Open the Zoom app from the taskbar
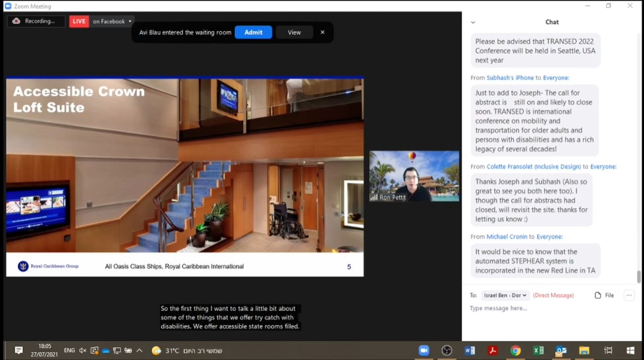 coord(424,350)
